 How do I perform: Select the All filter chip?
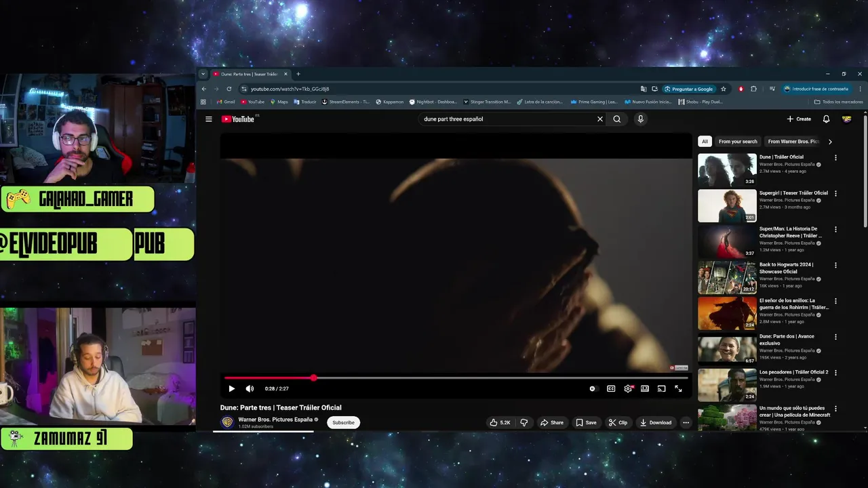click(x=705, y=142)
